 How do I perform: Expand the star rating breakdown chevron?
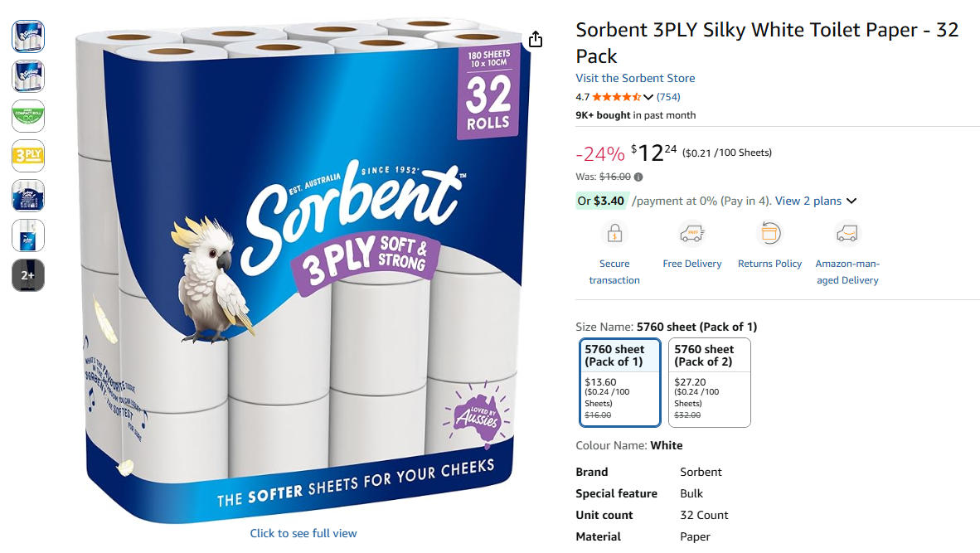point(648,97)
